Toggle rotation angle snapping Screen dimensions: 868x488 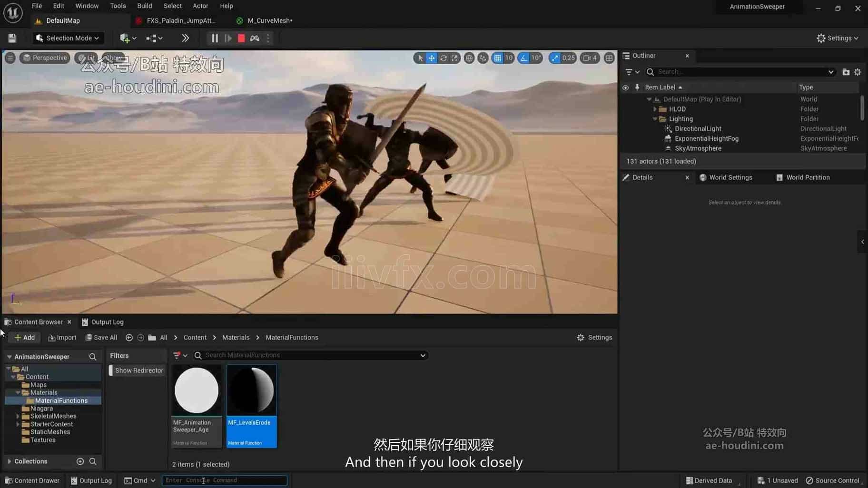[x=523, y=58]
